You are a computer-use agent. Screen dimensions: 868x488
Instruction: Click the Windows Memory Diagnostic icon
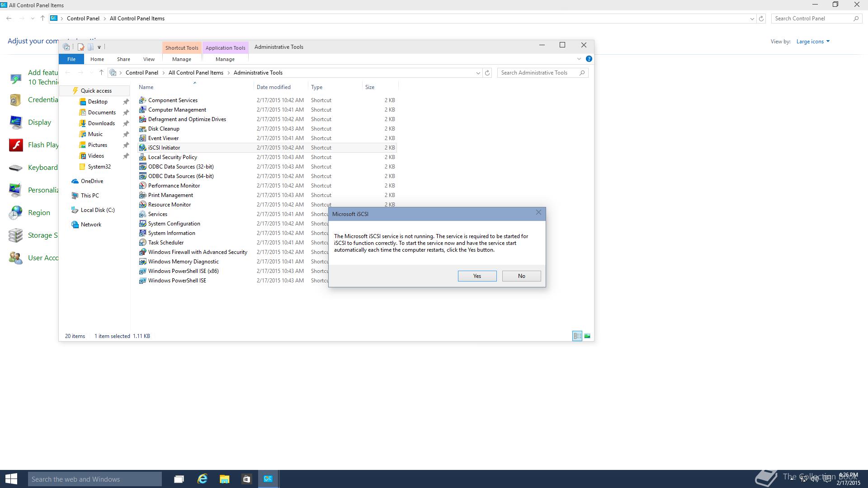click(142, 262)
